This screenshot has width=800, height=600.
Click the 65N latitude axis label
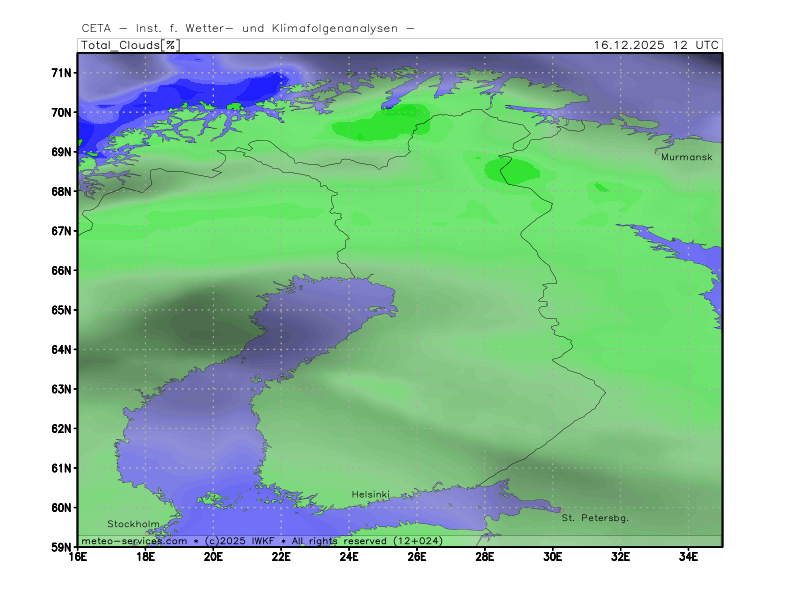point(62,310)
